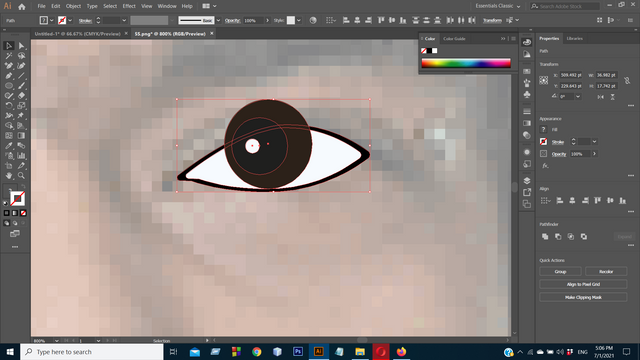Select the Selection tool (black arrow)

tap(9, 46)
